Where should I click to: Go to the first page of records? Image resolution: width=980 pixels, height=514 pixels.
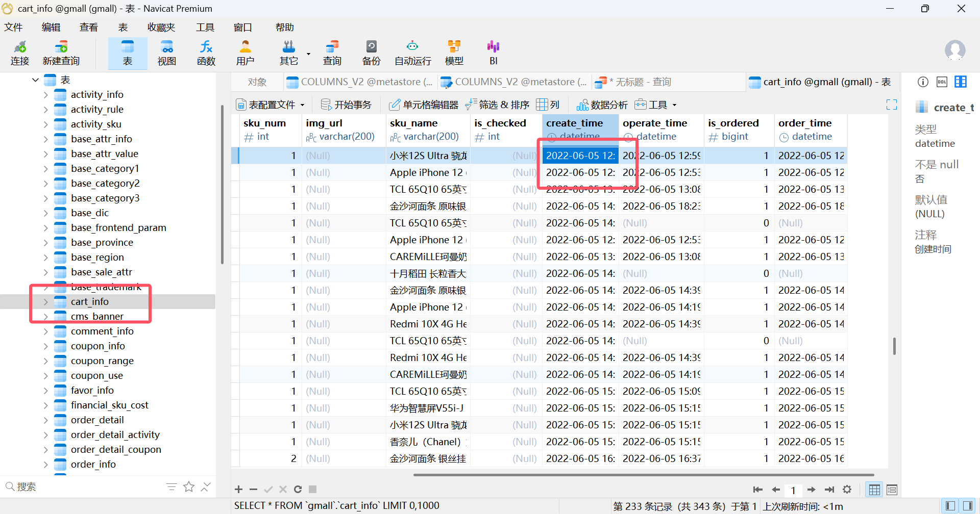click(758, 490)
